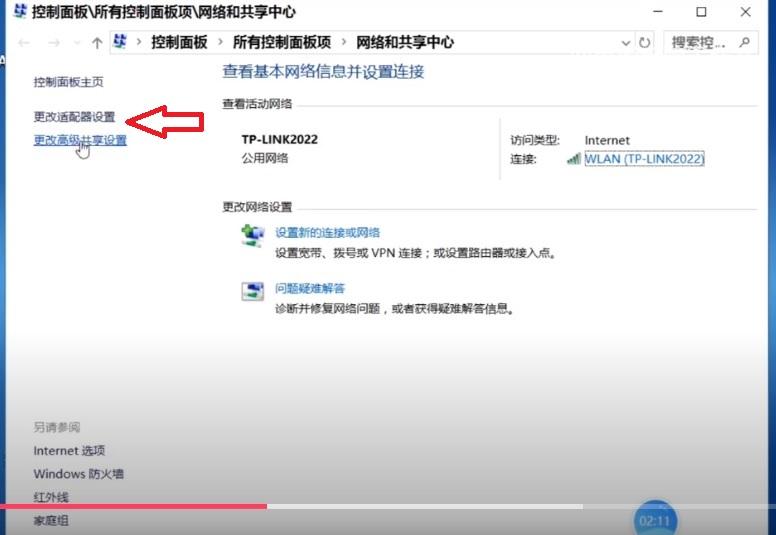This screenshot has height=535, width=776.
Task: Select the 控制面板 breadcrumb item
Action: pyautogui.click(x=179, y=43)
